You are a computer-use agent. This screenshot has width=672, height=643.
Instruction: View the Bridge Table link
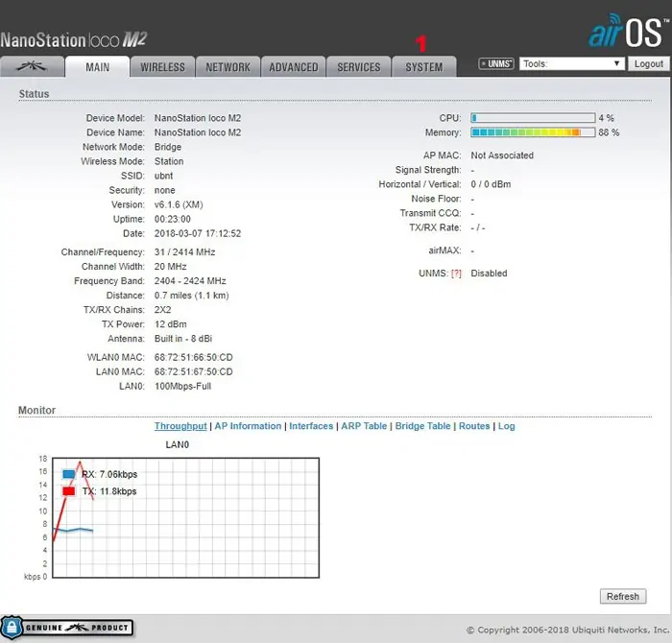coord(422,426)
